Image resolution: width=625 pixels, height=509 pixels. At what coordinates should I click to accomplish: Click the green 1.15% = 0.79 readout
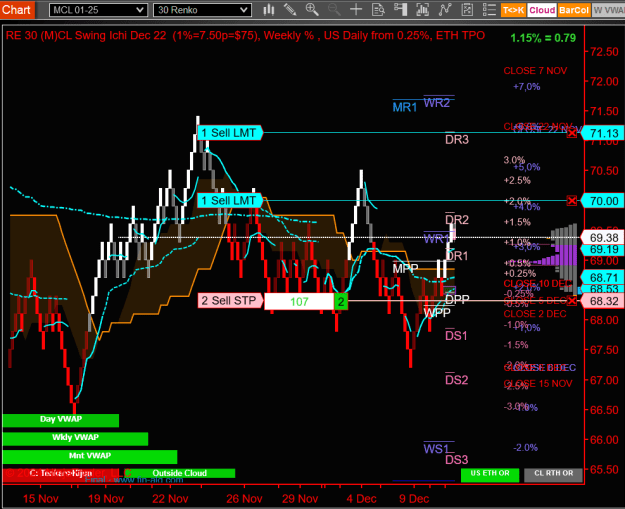(543, 38)
